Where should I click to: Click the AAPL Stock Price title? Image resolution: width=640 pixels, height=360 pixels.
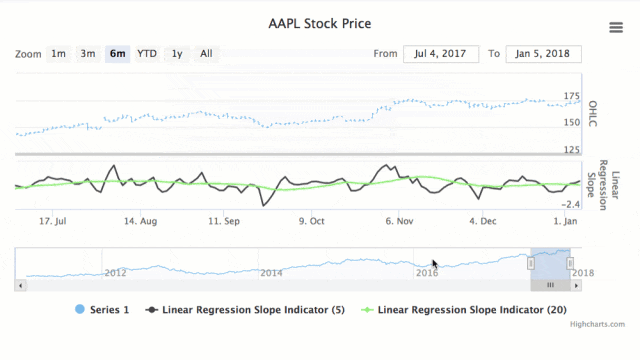pyautogui.click(x=320, y=24)
